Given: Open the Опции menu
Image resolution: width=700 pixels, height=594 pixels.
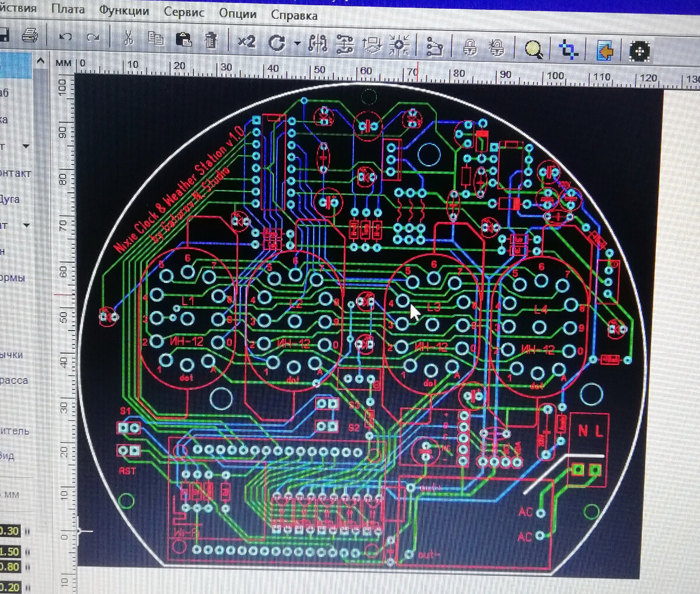Looking at the screenshot, I should tap(237, 13).
